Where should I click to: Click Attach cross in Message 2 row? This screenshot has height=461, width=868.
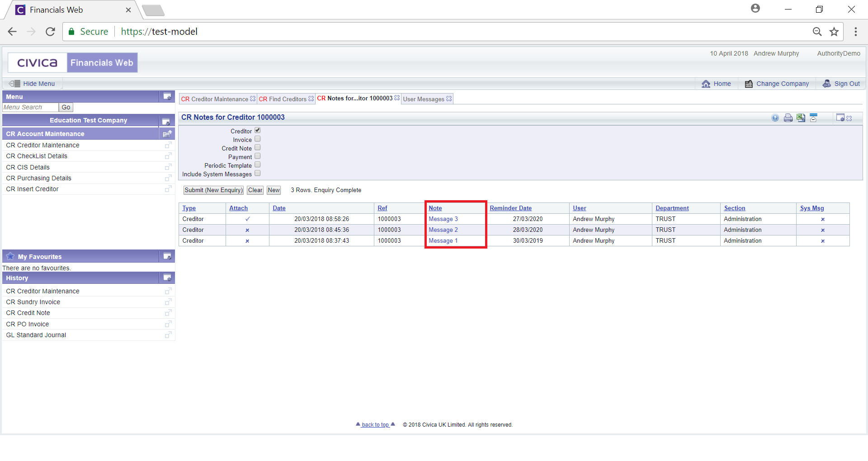pos(247,230)
